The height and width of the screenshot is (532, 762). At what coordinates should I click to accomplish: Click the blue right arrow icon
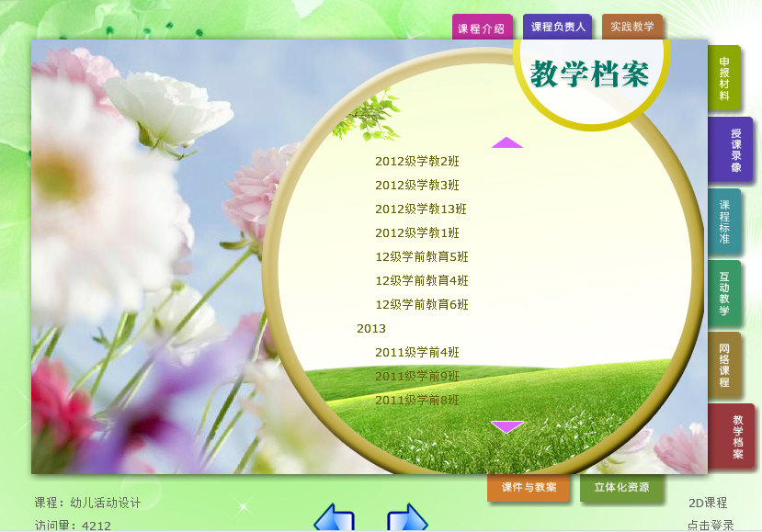click(407, 518)
